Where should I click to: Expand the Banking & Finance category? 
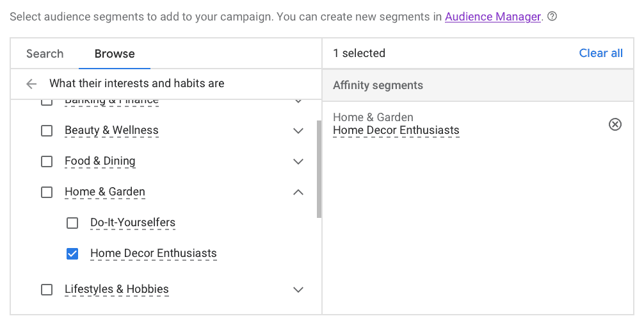click(298, 101)
